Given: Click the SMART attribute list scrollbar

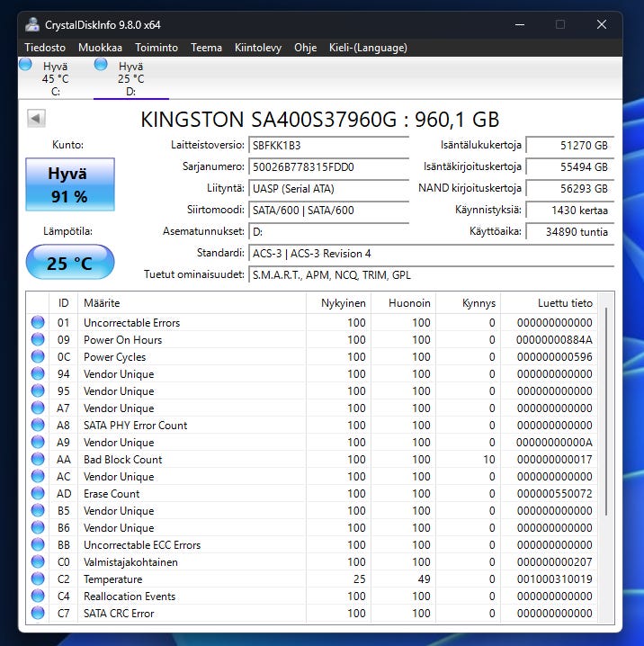Looking at the screenshot, I should pyautogui.click(x=607, y=411).
